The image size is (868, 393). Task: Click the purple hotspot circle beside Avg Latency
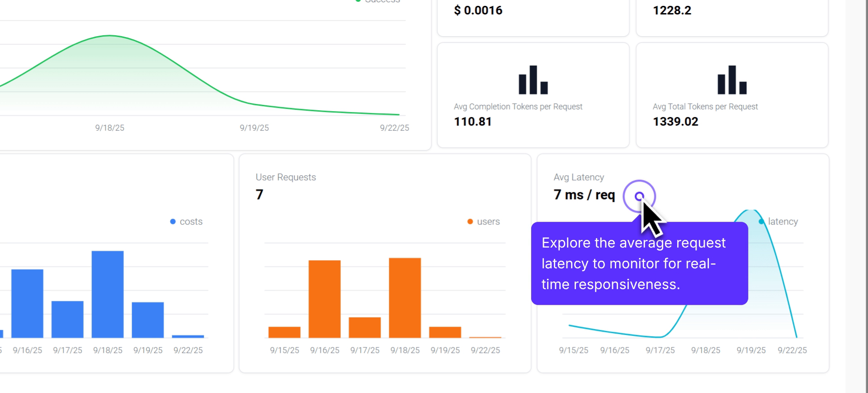point(639,196)
